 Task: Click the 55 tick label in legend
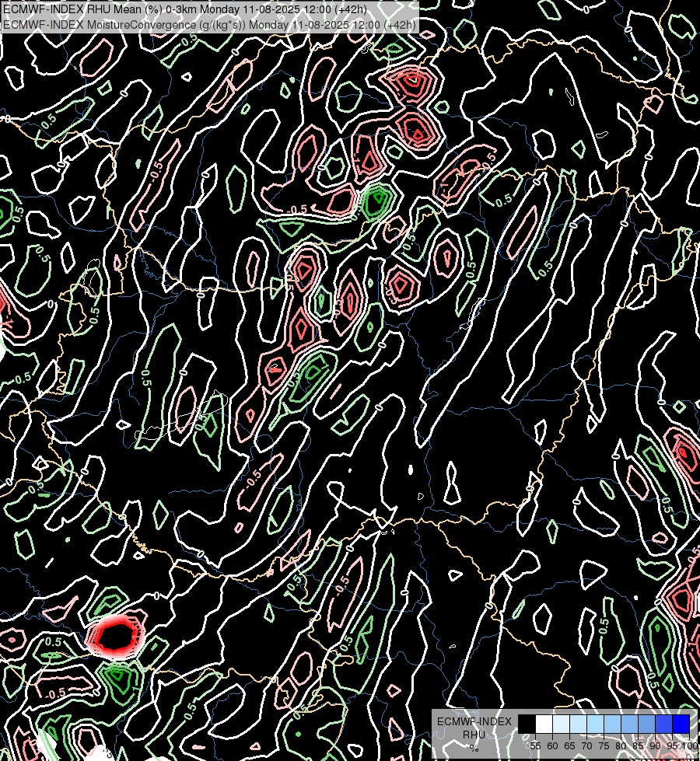(535, 746)
